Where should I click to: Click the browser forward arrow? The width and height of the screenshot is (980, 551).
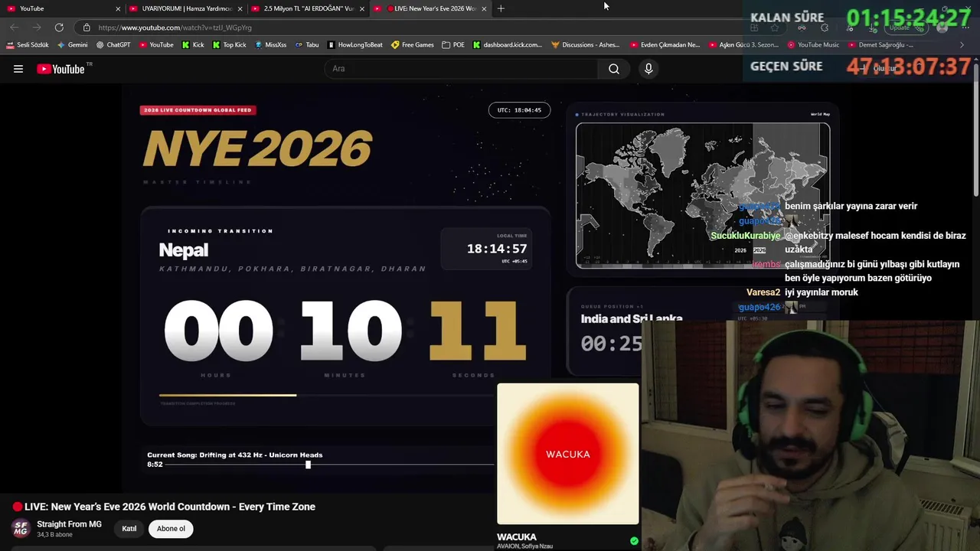coord(36,28)
